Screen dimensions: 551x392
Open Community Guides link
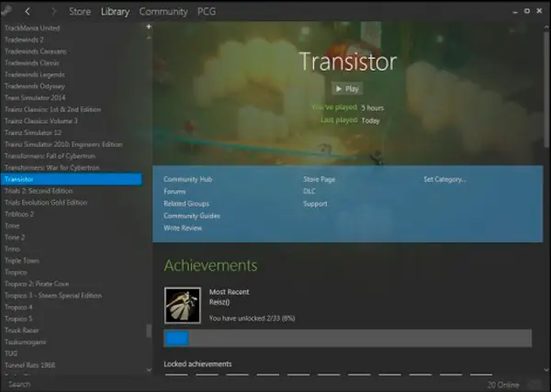pyautogui.click(x=192, y=216)
